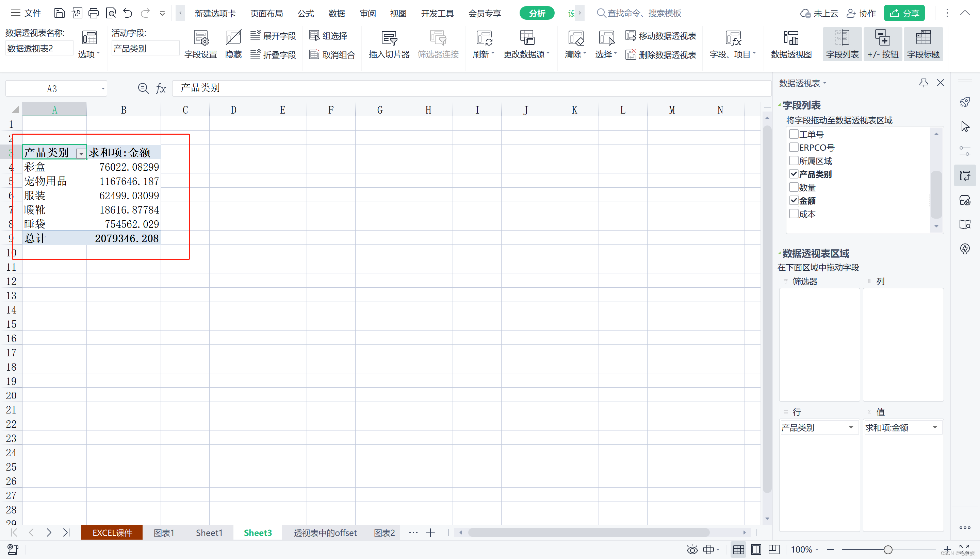This screenshot has height=559, width=980.
Task: Switch to 公式 ribbon tab
Action: click(x=306, y=14)
